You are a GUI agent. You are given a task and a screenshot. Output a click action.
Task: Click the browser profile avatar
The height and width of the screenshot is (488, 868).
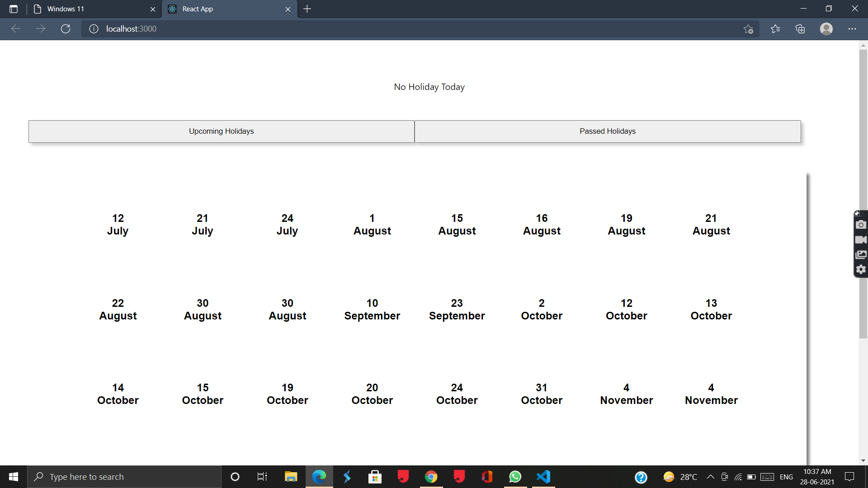[x=826, y=28]
